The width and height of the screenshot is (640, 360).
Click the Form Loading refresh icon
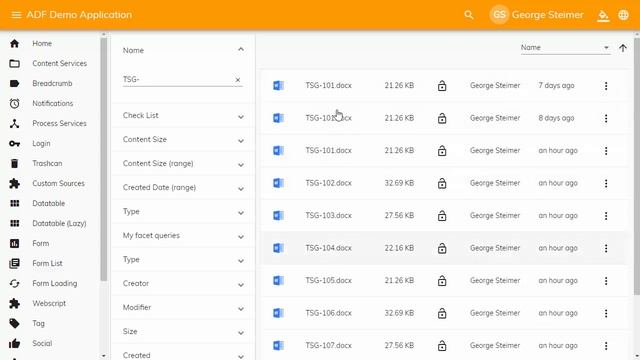coord(14,283)
